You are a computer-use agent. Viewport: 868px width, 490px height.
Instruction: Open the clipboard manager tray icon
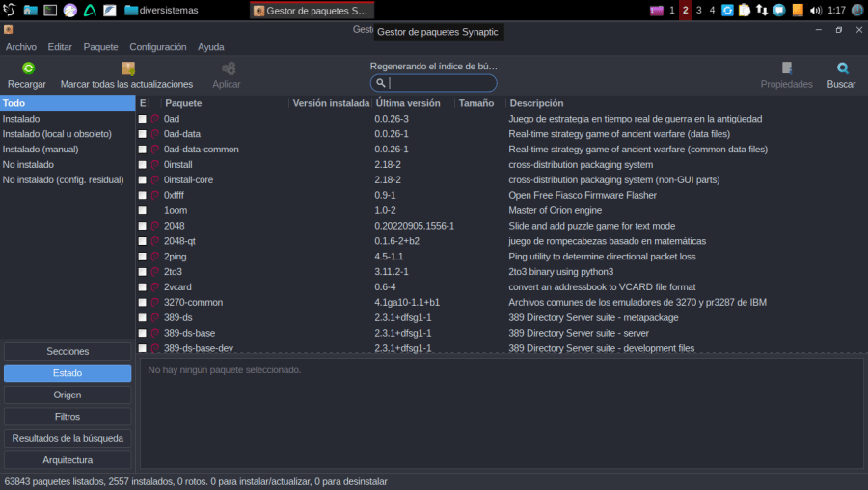point(745,11)
